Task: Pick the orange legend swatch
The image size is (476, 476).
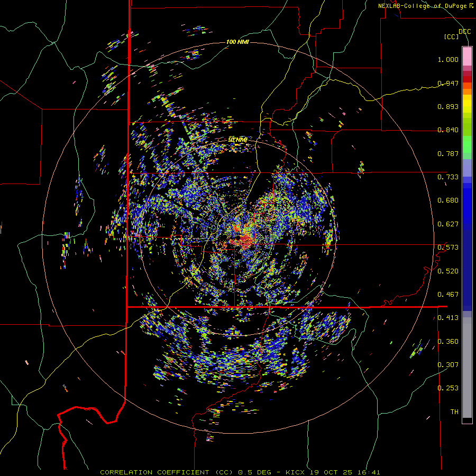Action: (467, 91)
